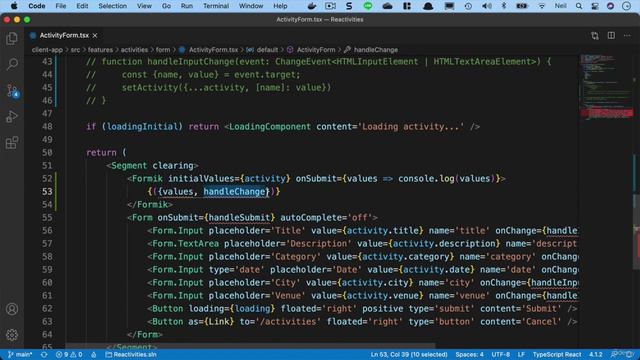
Task: Click the Open Changes icon in editor toolbar
Action: click(x=595, y=36)
